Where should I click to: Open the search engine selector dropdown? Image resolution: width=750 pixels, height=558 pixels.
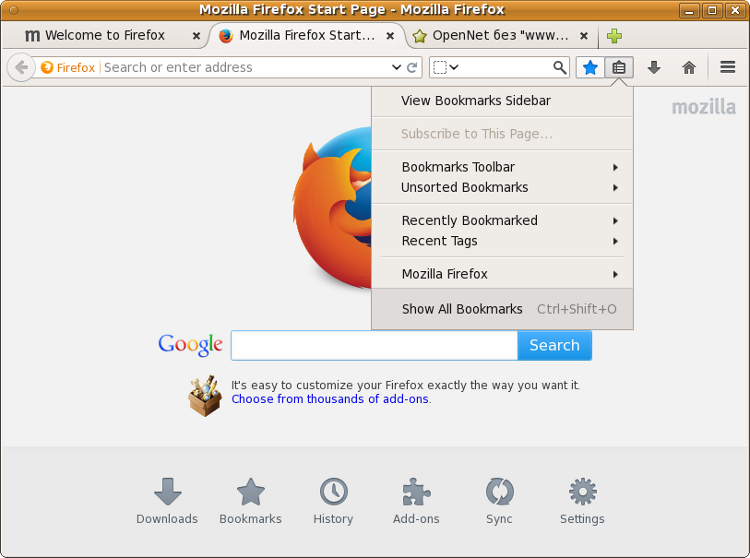445,67
